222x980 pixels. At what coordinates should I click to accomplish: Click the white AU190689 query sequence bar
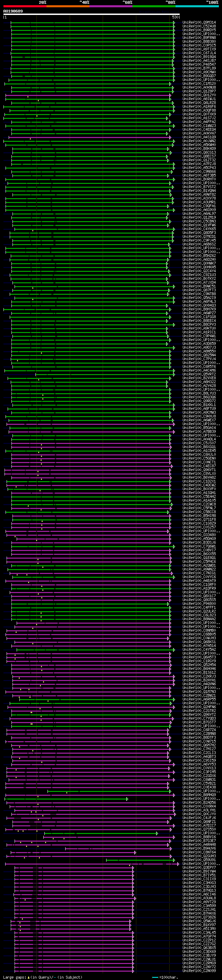pyautogui.click(x=92, y=15)
